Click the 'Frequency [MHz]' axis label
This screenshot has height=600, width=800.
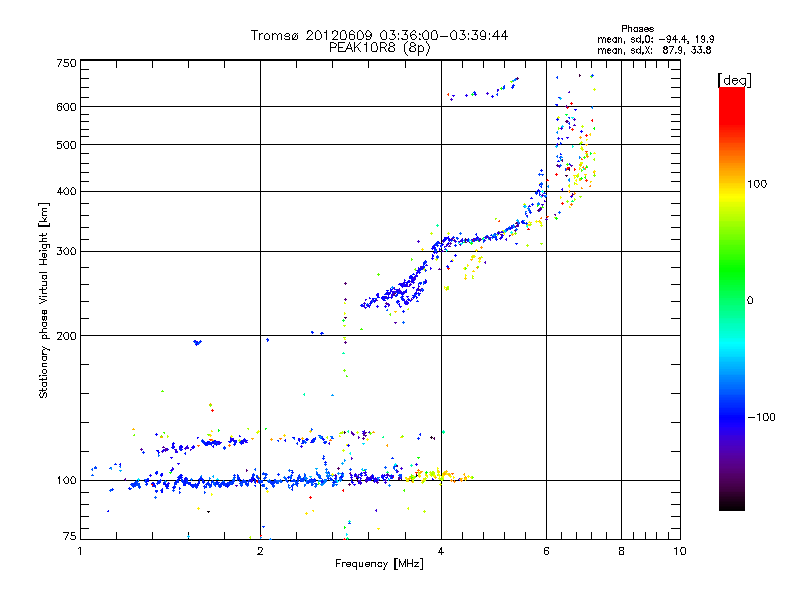coord(379,564)
